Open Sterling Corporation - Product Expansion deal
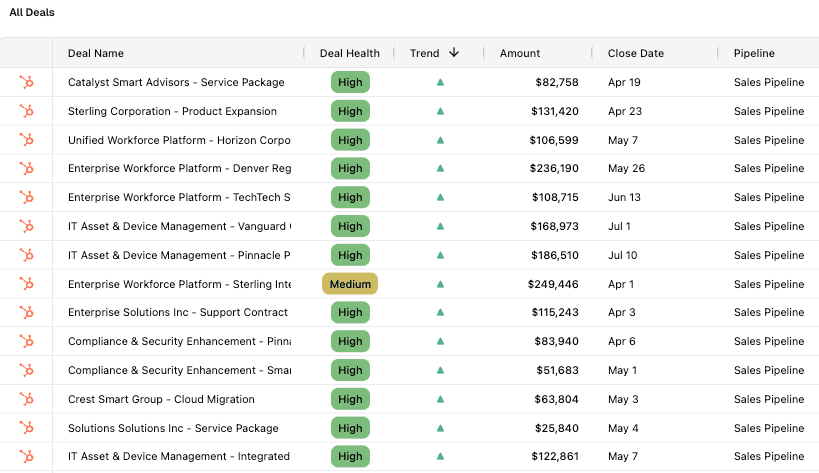The height and width of the screenshot is (473, 819). [x=172, y=111]
